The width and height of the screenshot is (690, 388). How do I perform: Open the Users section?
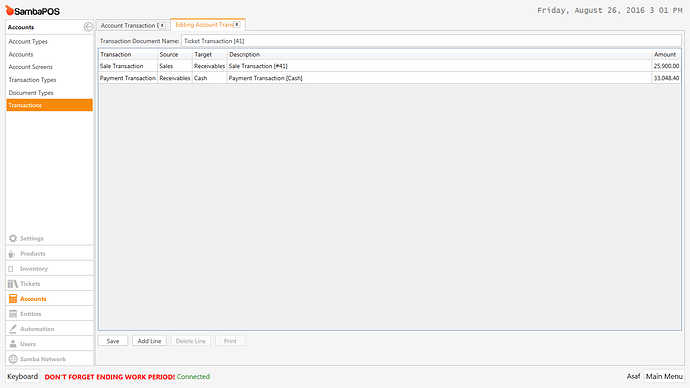[49, 344]
